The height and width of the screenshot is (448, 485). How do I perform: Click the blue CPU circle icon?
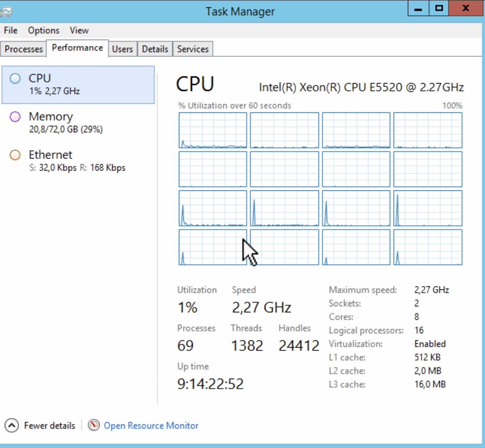[x=15, y=79]
